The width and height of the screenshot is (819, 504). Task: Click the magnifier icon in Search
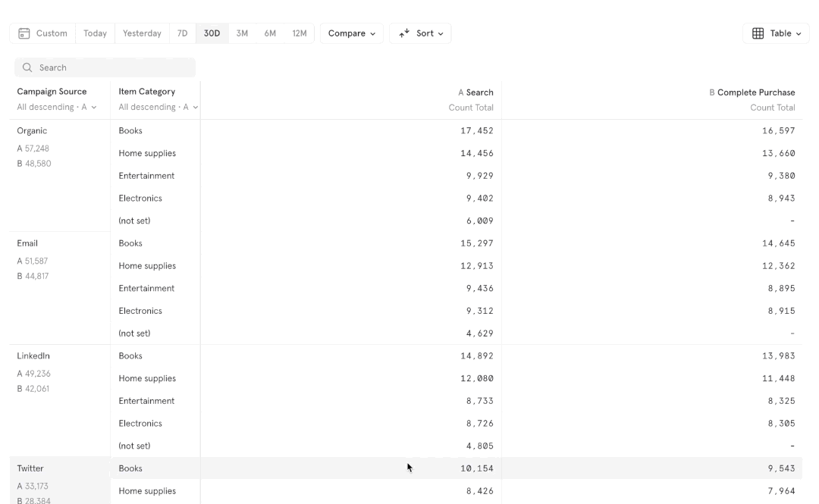[28, 68]
